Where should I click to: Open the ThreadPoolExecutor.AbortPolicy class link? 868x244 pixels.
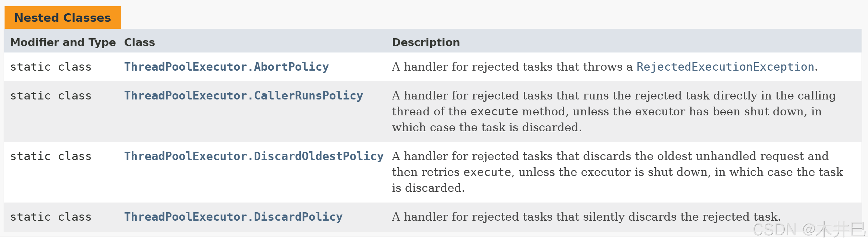click(x=226, y=67)
